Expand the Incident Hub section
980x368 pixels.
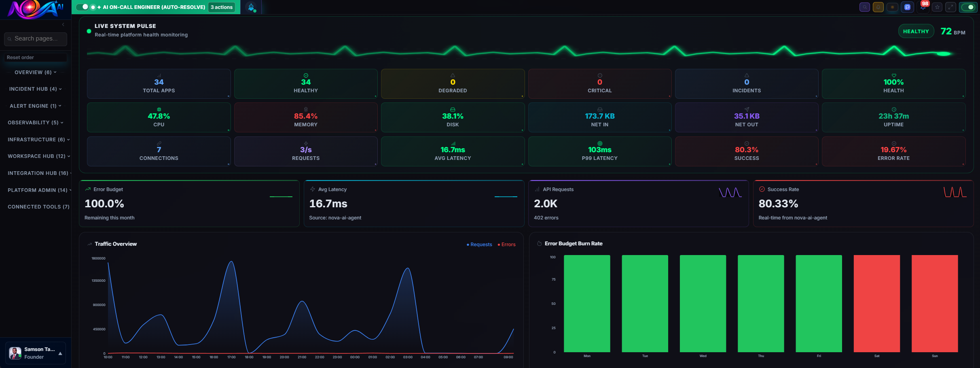35,89
